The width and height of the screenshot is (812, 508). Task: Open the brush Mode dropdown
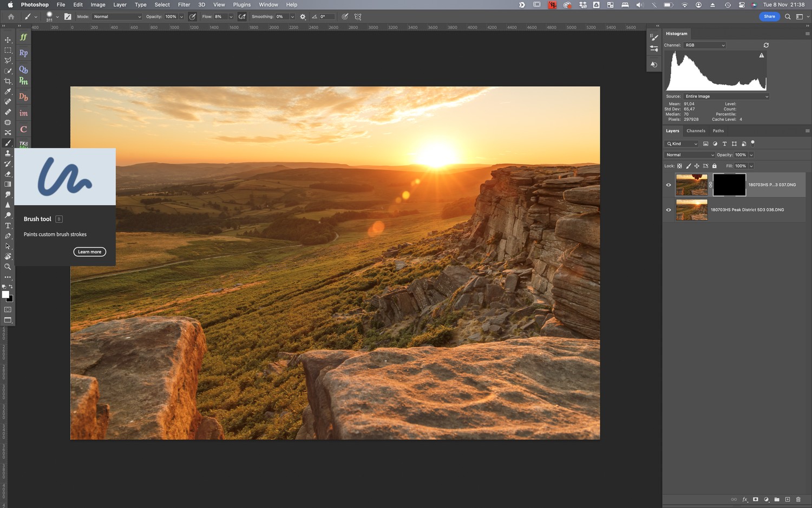(x=117, y=17)
